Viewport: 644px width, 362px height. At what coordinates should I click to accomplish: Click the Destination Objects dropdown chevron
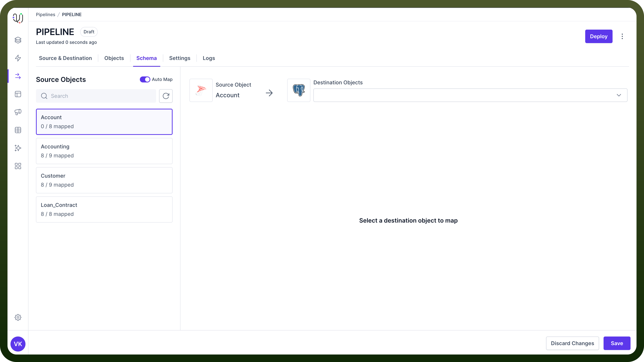pos(619,95)
